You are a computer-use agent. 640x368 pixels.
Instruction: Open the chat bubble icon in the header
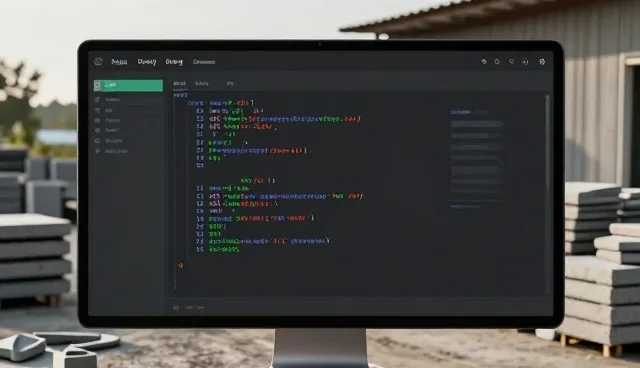511,61
